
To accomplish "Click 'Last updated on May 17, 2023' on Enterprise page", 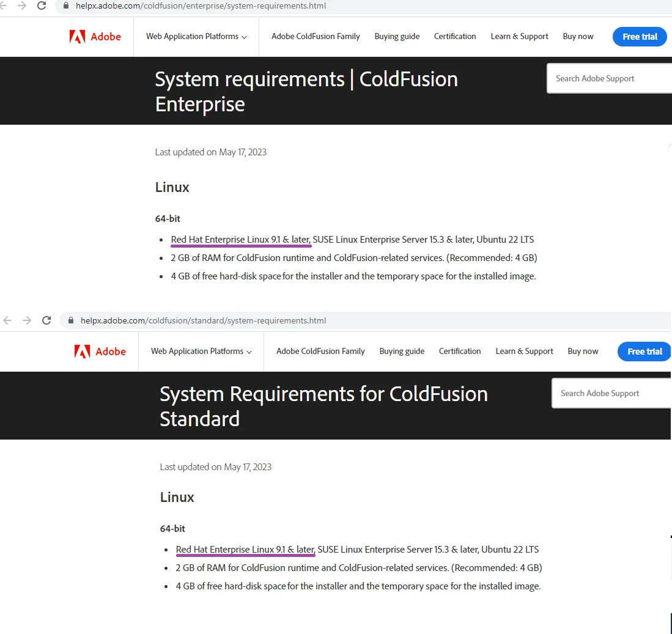I will tap(210, 152).
